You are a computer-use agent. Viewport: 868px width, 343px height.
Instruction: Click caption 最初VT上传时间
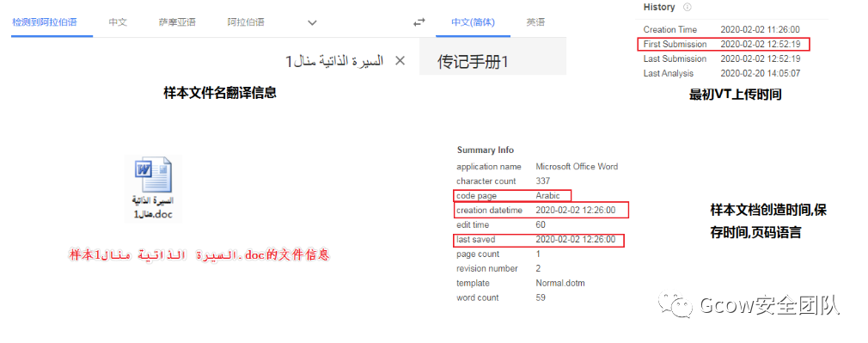735,95
